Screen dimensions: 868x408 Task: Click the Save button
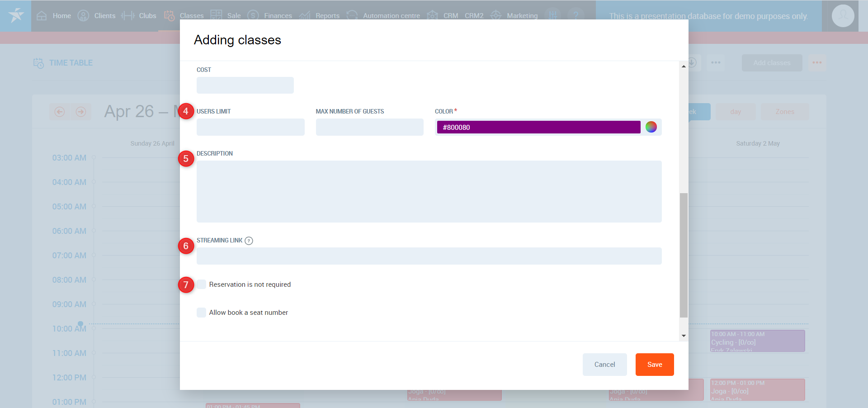coord(654,365)
